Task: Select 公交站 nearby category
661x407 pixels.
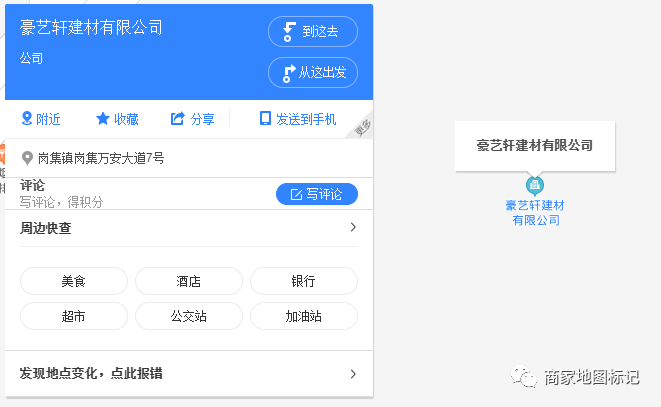Action: click(189, 316)
